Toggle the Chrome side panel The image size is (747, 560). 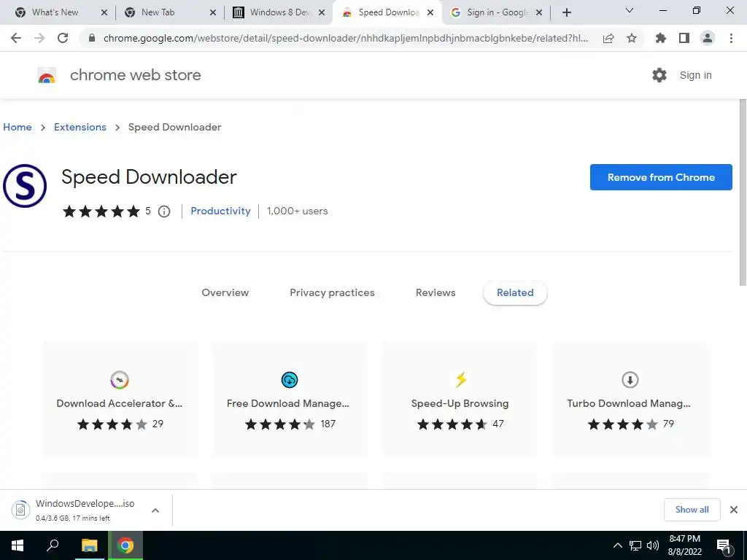[x=684, y=38]
